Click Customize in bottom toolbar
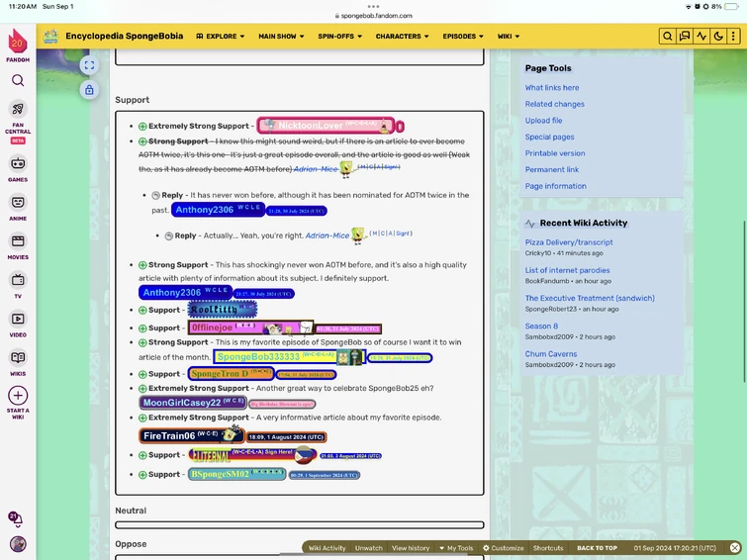 coord(503,548)
